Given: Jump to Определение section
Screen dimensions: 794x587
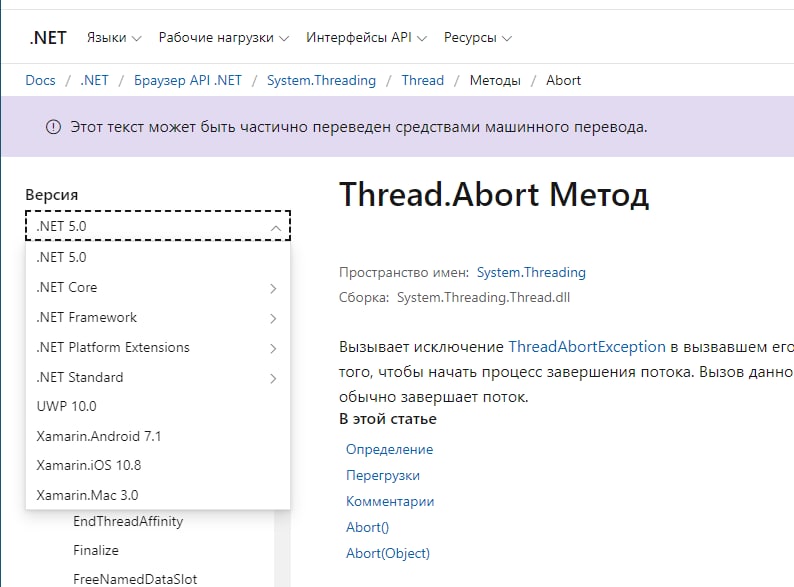Looking at the screenshot, I should [389, 449].
